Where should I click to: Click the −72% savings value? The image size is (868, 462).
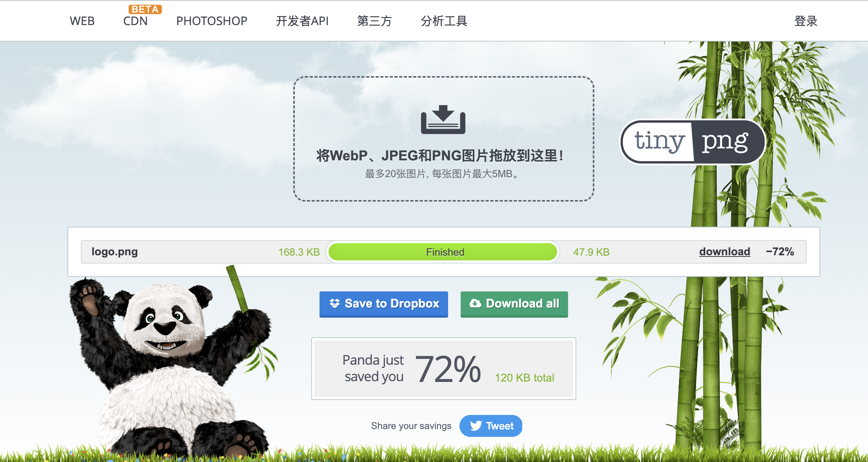pyautogui.click(x=780, y=252)
